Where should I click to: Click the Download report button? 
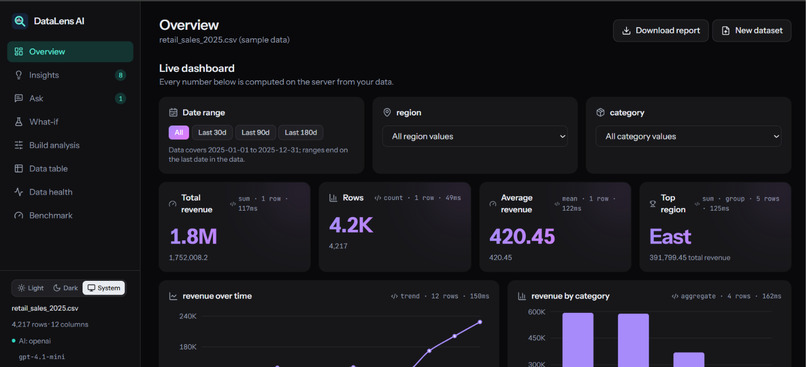pos(661,31)
